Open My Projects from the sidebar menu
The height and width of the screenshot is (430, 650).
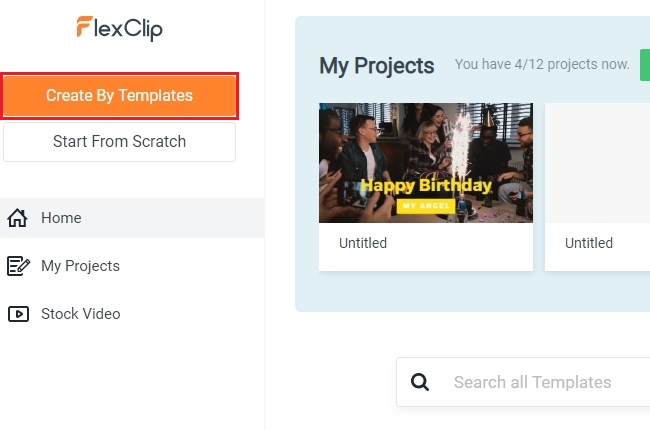click(x=80, y=266)
